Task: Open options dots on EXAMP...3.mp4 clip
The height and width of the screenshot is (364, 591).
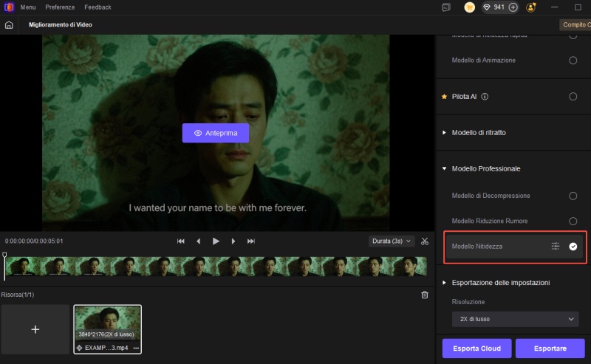Action: (136, 348)
